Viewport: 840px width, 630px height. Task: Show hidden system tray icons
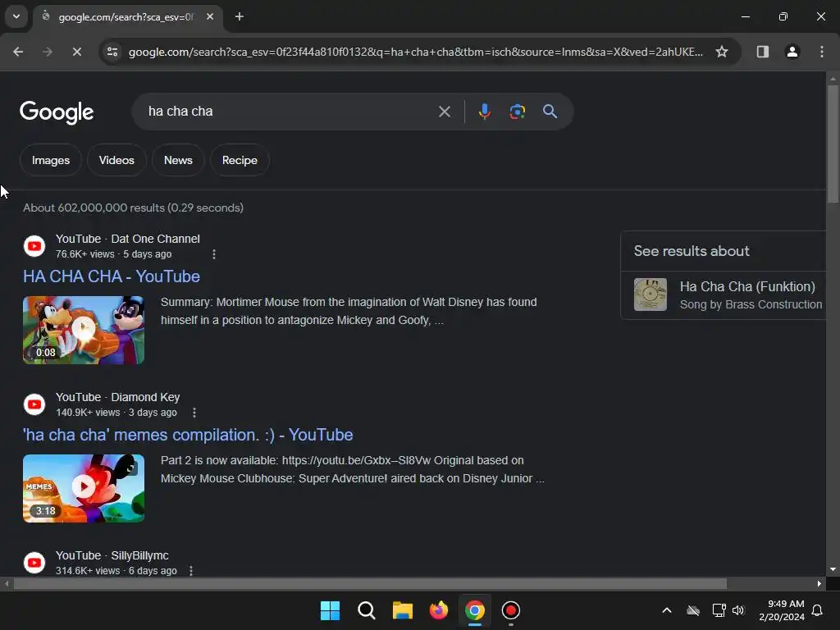(x=667, y=610)
